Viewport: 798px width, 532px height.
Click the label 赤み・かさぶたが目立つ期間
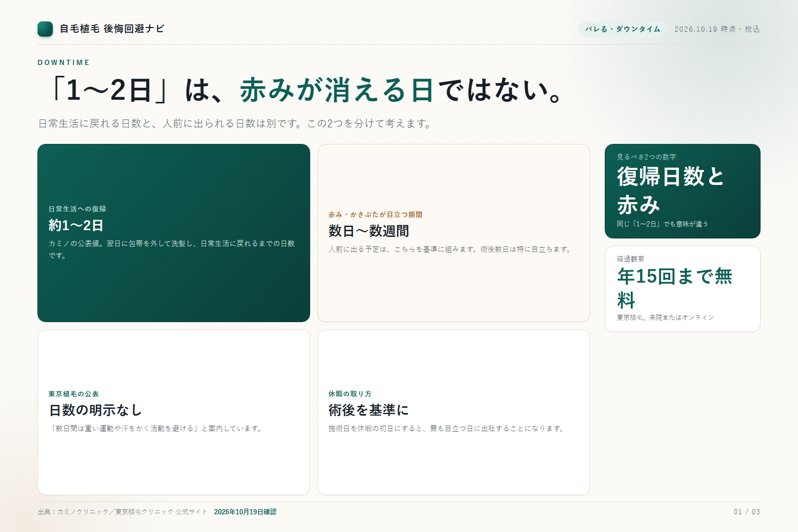pyautogui.click(x=375, y=215)
